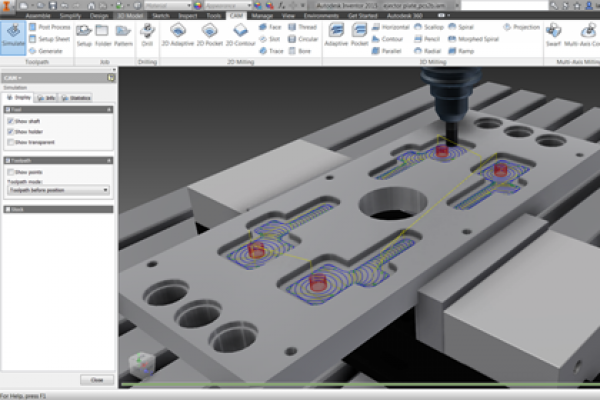Open the Toolpath mode dropdown
This screenshot has height=400, width=600.
[57, 188]
